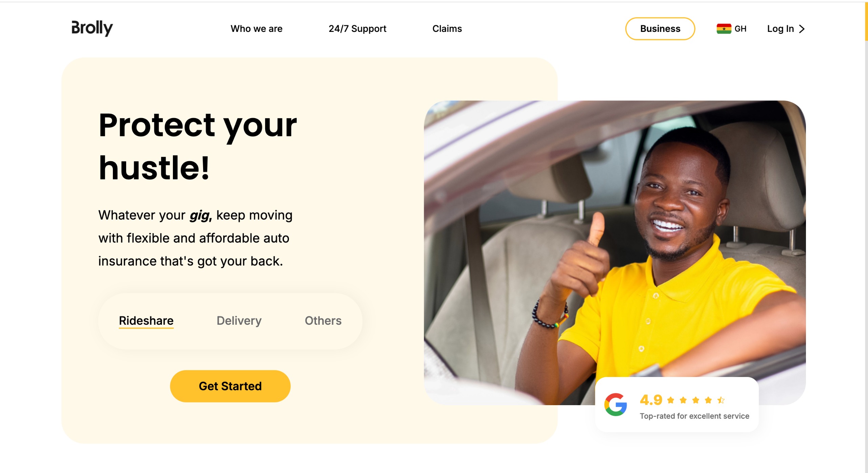Switch to the Others tab
This screenshot has height=473, width=868.
(x=323, y=321)
